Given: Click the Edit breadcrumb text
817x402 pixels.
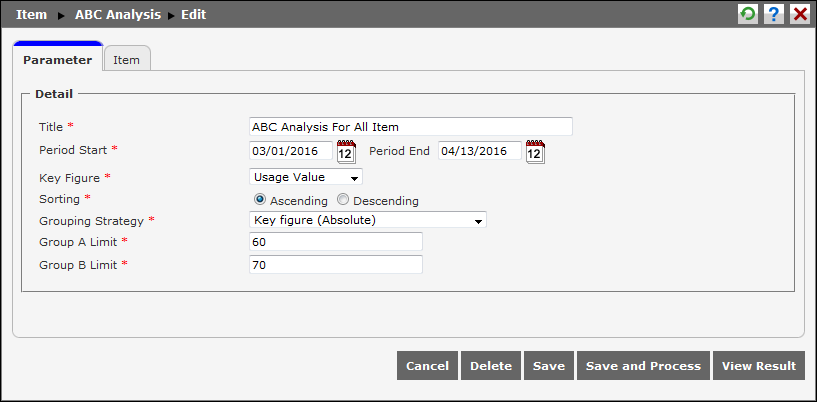Looking at the screenshot, I should pyautogui.click(x=193, y=15).
